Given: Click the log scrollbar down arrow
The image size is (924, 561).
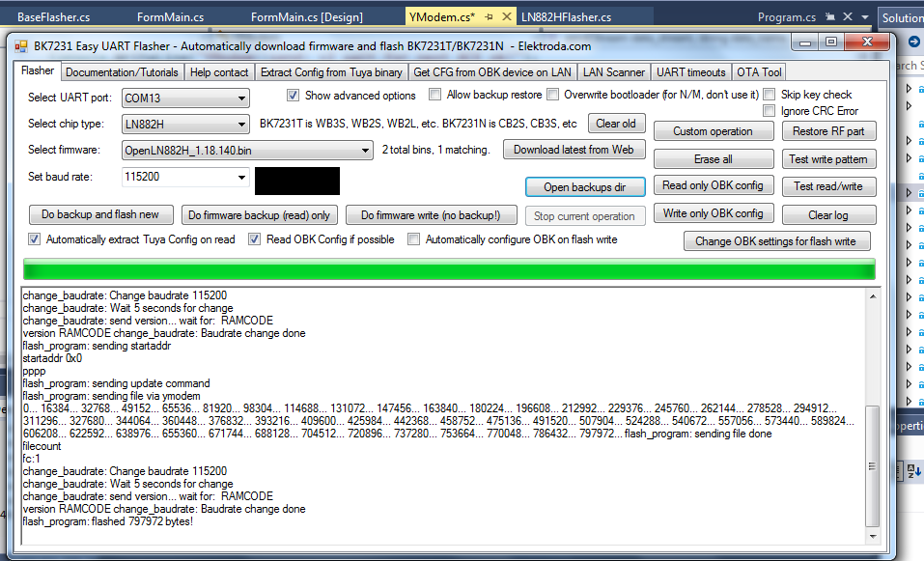Looking at the screenshot, I should [873, 537].
